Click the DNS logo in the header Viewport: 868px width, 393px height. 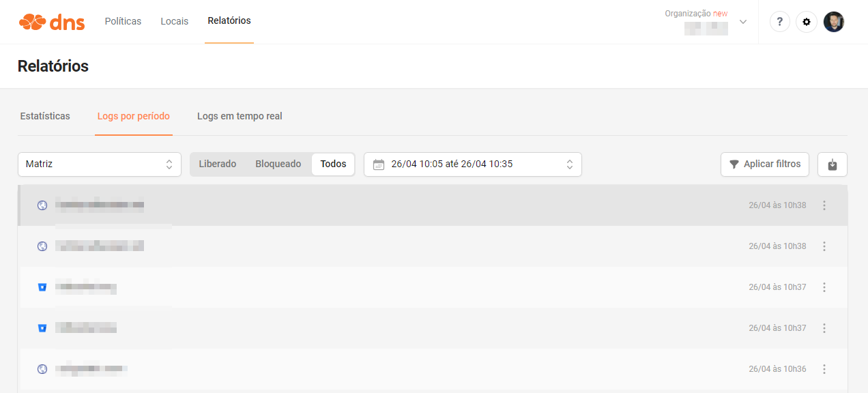(52, 22)
